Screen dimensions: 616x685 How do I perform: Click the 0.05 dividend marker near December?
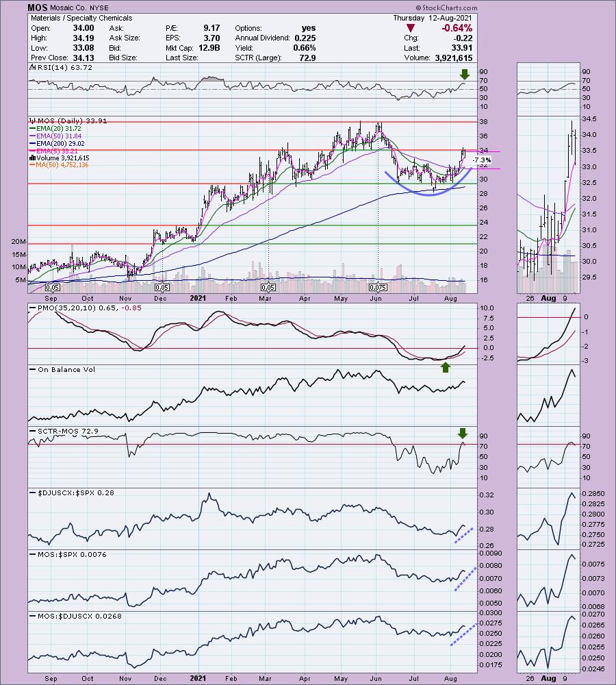point(162,288)
